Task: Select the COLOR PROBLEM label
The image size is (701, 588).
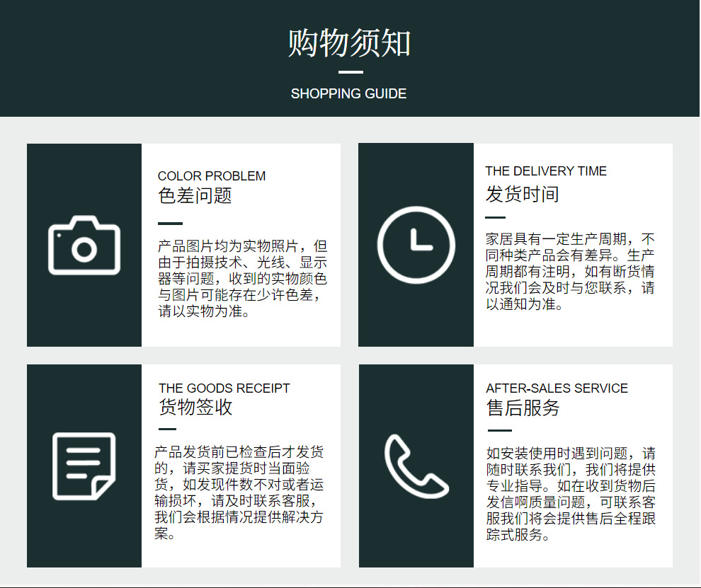Action: pos(211,175)
